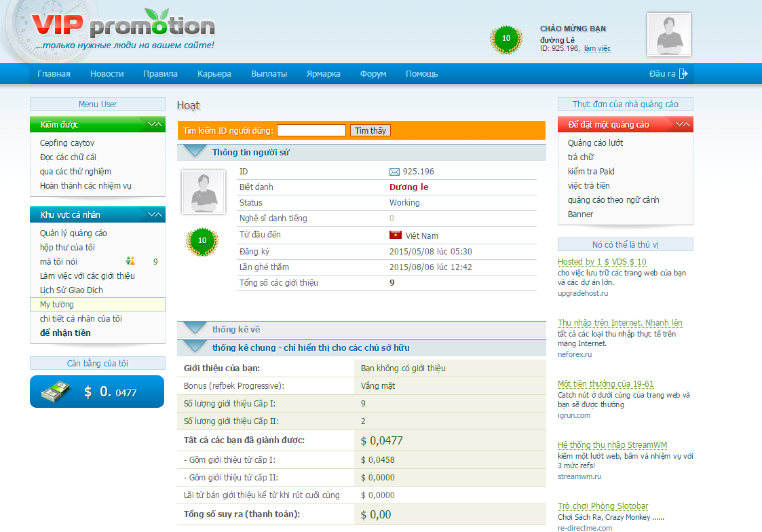This screenshot has width=762, height=532.
Task: Click the upgradehost.ru link
Action: (583, 293)
